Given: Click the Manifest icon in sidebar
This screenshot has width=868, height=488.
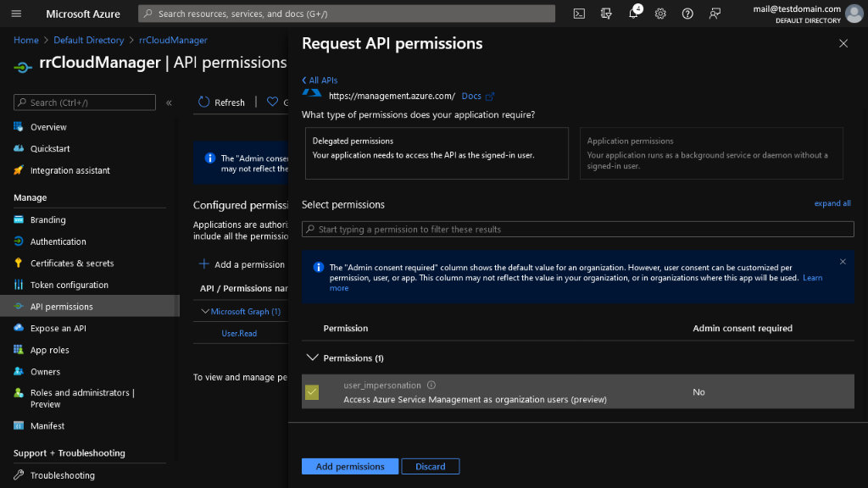Looking at the screenshot, I should click(19, 425).
